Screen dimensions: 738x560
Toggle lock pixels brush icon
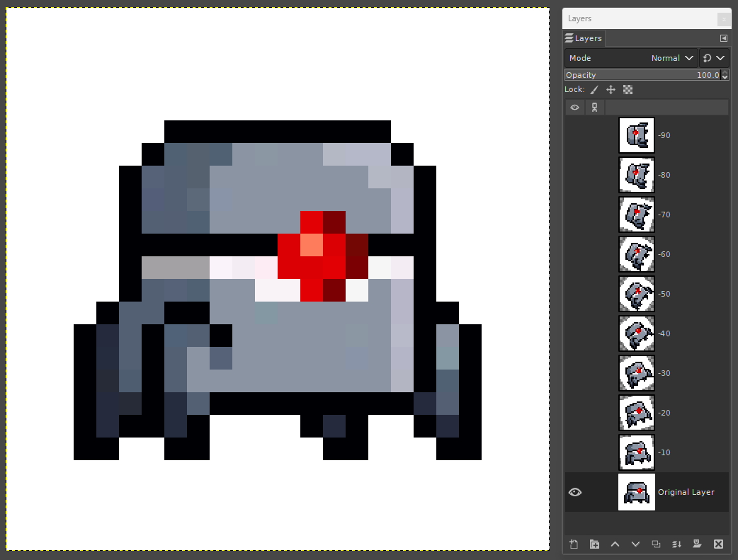594,89
